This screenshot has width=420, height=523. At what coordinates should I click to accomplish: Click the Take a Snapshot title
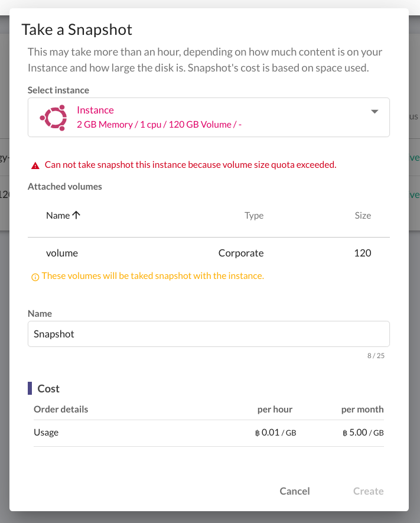(x=77, y=30)
